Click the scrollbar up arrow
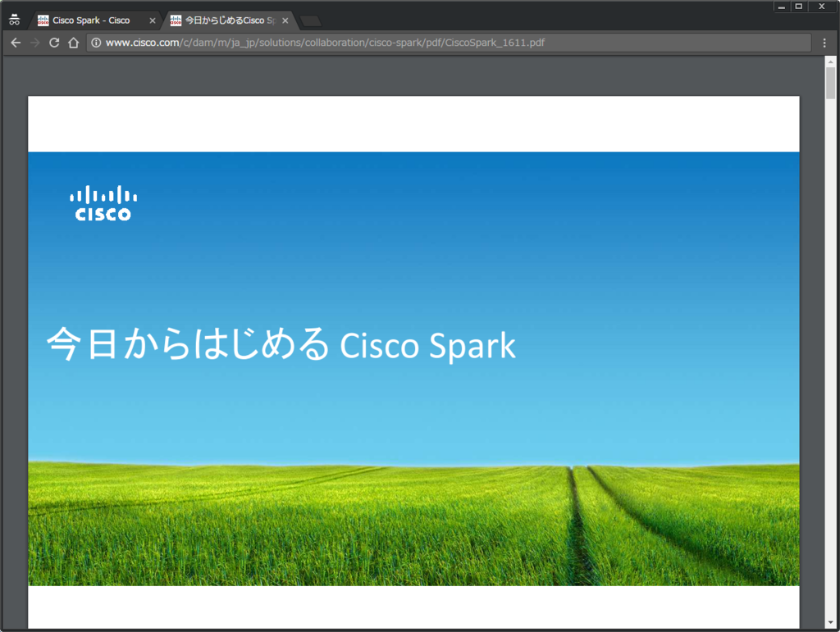 tap(831, 61)
